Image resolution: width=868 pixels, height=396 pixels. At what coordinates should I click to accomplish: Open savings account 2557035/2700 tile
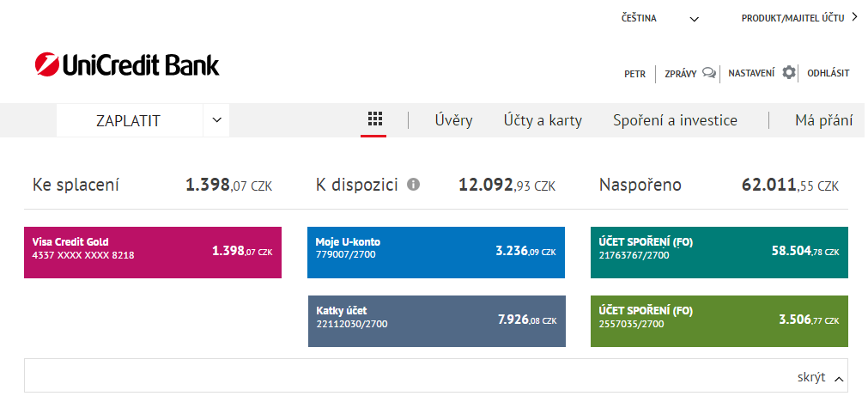pyautogui.click(x=719, y=320)
